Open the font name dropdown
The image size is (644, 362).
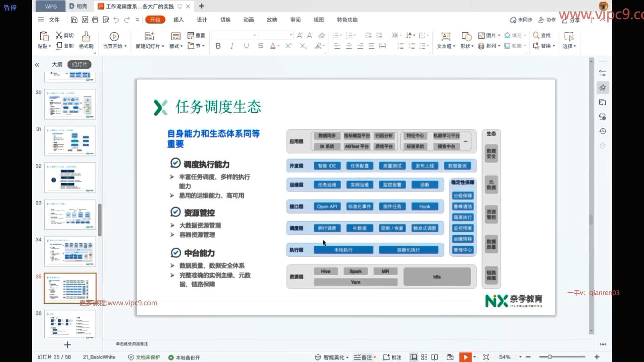[x=255, y=35]
